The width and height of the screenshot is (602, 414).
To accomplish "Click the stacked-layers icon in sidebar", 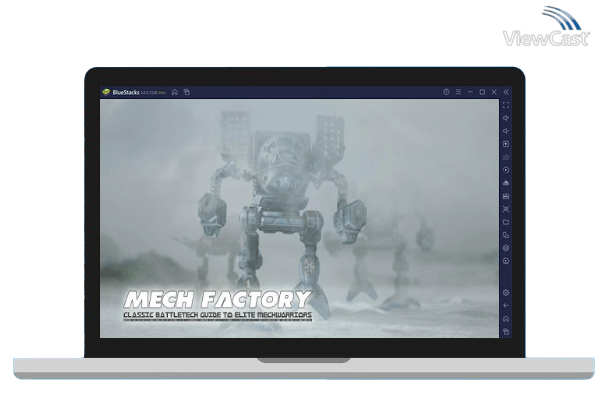I will (506, 248).
